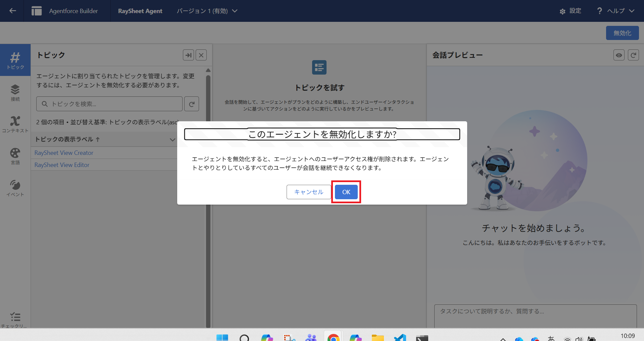Open the ヘルプ dropdown menu

[616, 11]
